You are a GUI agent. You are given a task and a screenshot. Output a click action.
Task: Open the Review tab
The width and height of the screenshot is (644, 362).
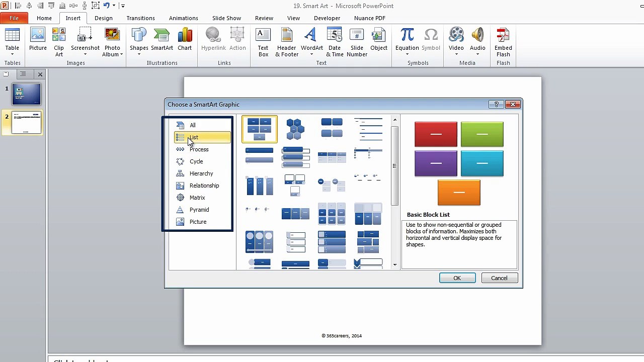tap(264, 18)
